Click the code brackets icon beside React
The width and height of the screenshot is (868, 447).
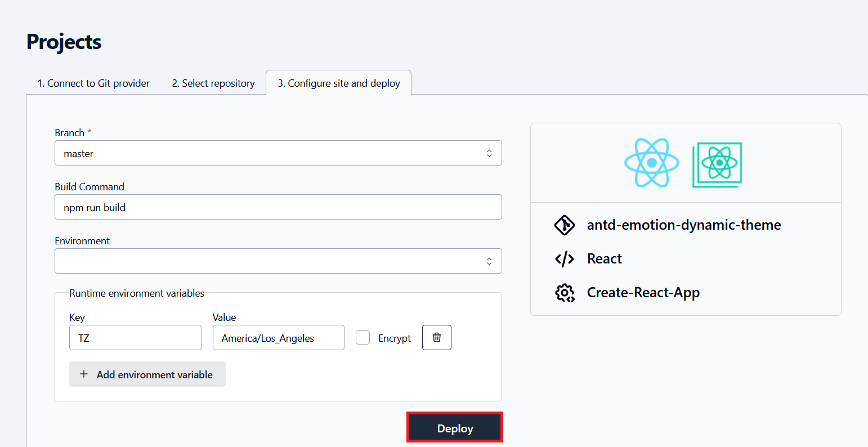[x=565, y=259]
